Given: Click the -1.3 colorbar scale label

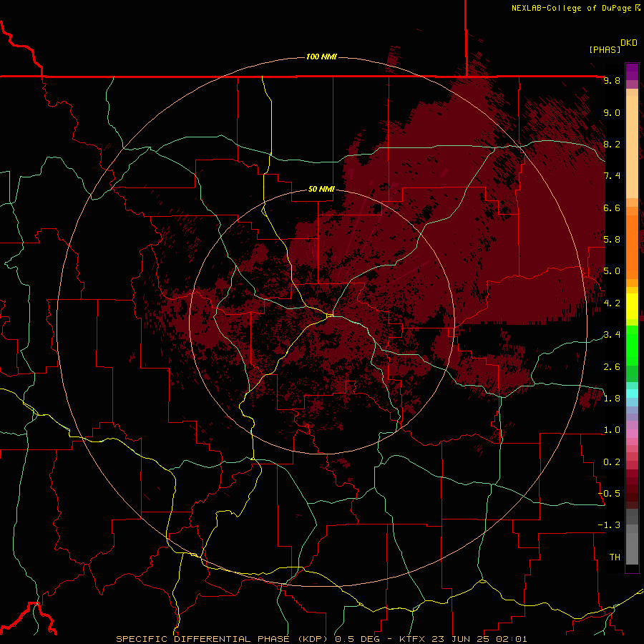Looking at the screenshot, I should 609,525.
